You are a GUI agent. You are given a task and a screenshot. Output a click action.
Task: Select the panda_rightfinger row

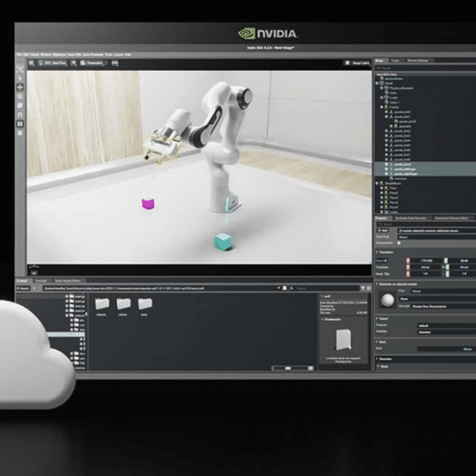tap(426, 174)
